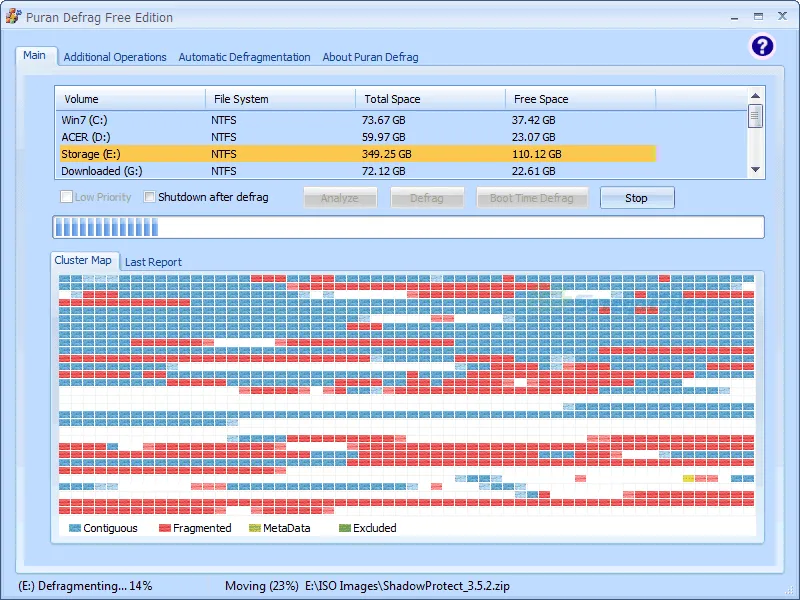Click the 349.25 GB total space cell
This screenshot has width=800, height=600.
tap(387, 154)
